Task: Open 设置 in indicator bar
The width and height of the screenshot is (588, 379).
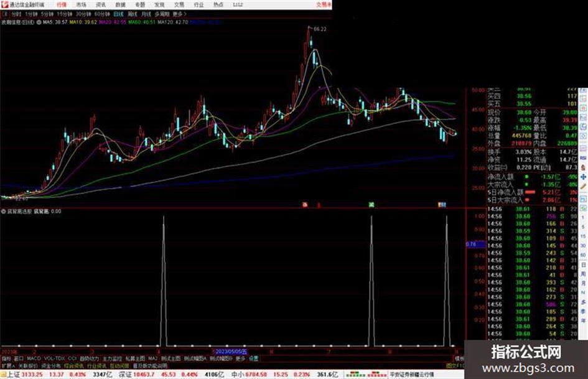Action: [253, 358]
